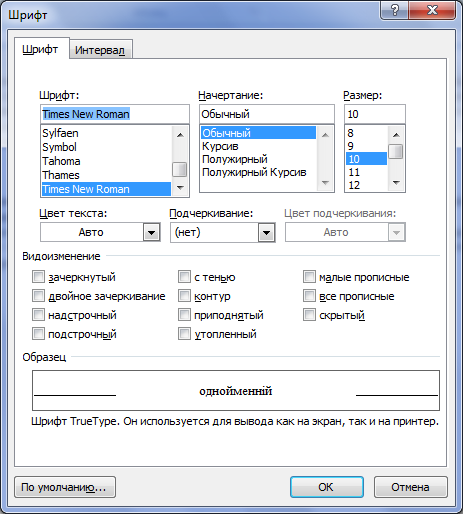The height and width of the screenshot is (514, 463).
Task: Check the с тенью option
Action: 184,277
